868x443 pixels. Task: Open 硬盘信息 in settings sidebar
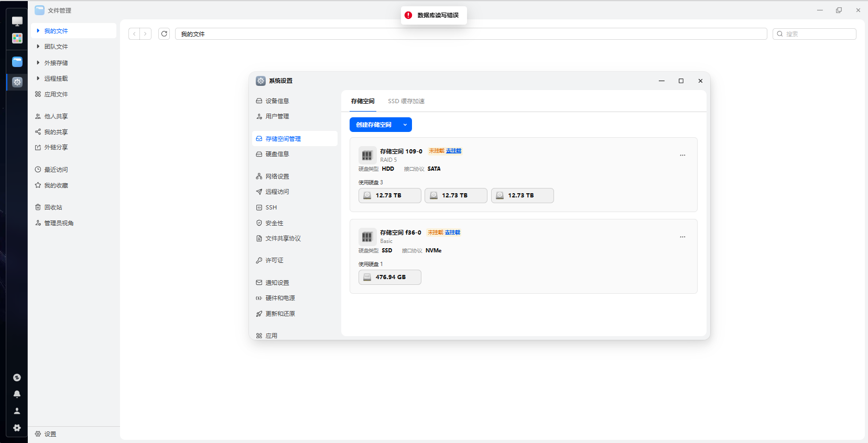click(x=295, y=154)
